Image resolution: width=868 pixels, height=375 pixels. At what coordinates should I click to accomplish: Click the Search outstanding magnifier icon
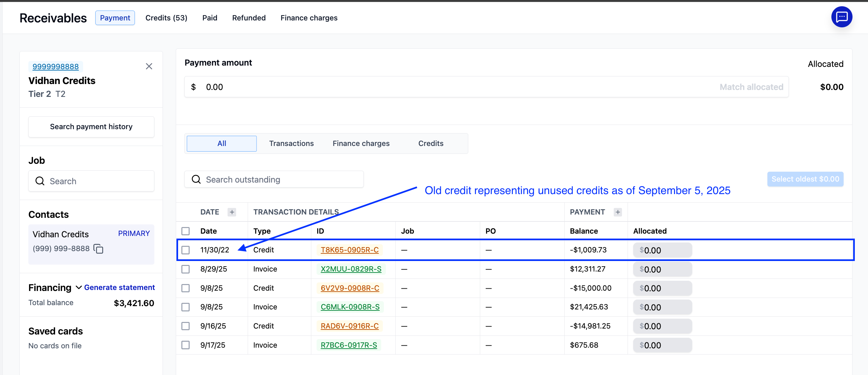click(196, 179)
